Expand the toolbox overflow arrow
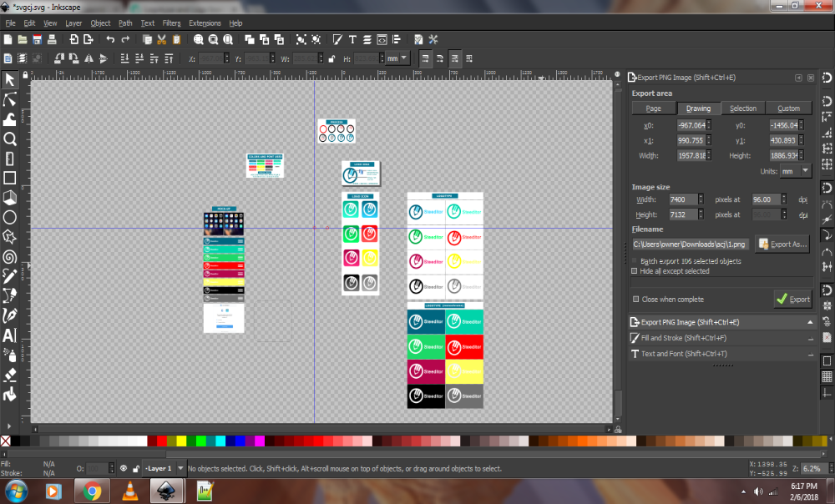The image size is (835, 504). coord(9,426)
